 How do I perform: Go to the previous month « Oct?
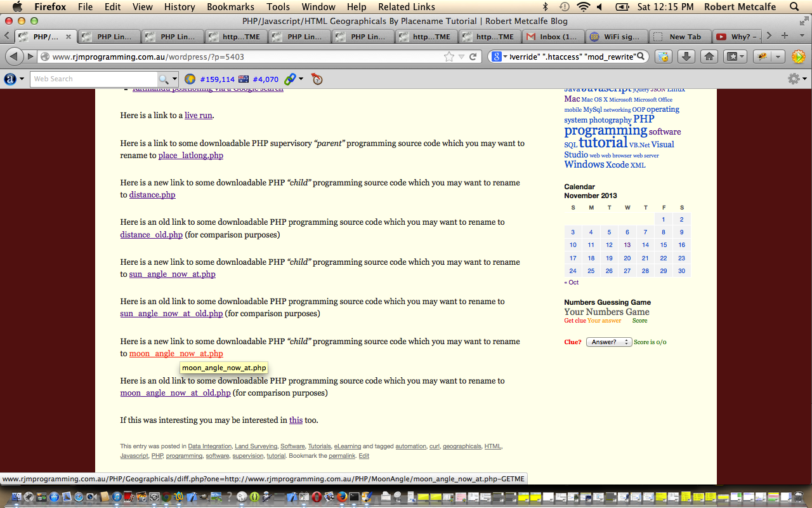click(x=572, y=282)
